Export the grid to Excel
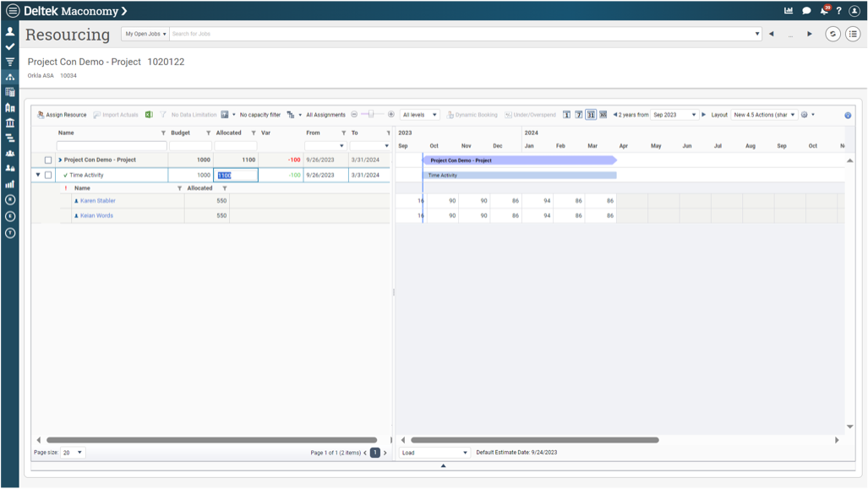The height and width of the screenshot is (489, 868). tap(149, 115)
